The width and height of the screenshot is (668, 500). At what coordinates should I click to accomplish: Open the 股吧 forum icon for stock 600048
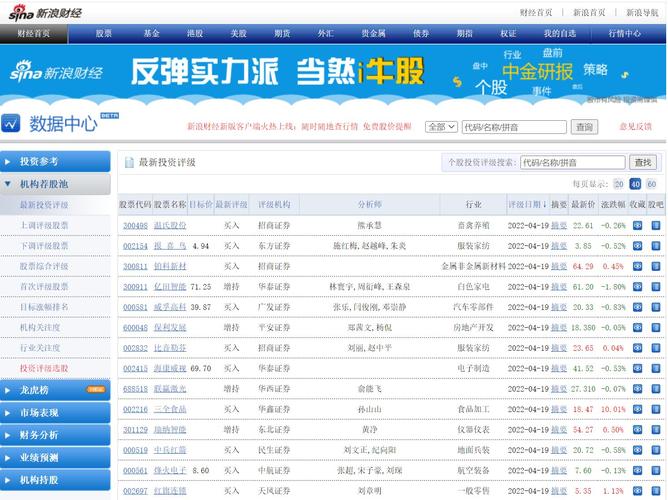[656, 328]
